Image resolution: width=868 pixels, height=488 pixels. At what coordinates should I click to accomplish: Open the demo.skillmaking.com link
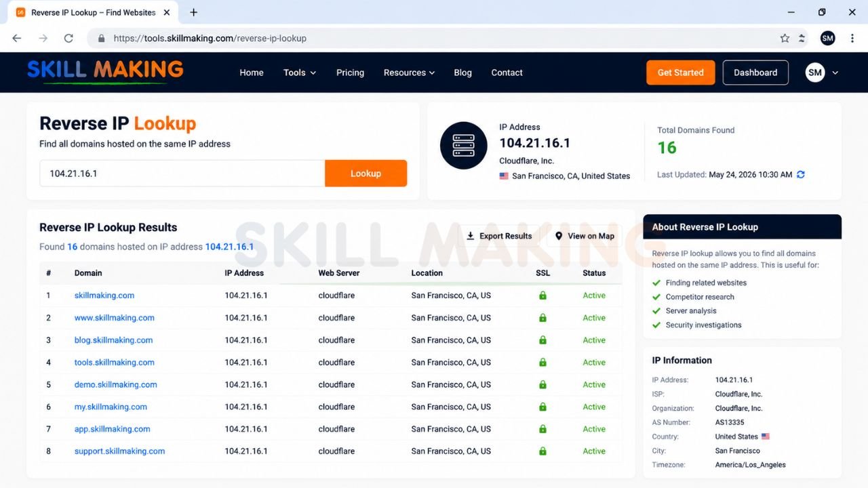(116, 385)
